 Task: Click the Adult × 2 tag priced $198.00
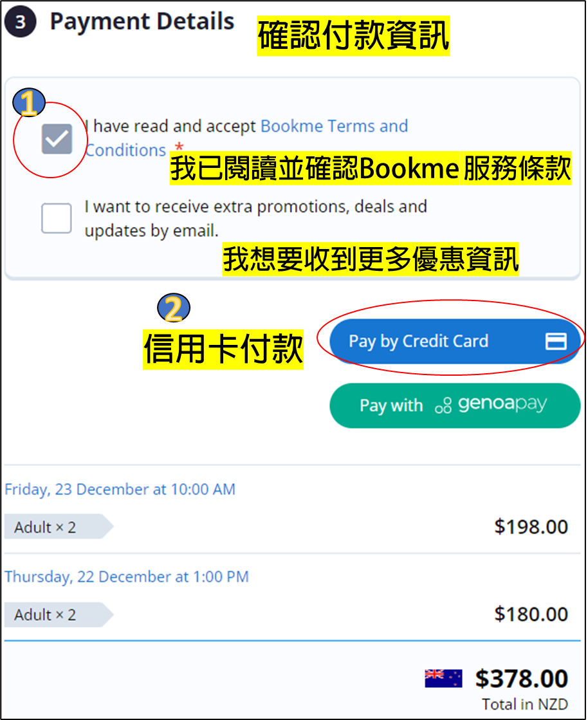pyautogui.click(x=59, y=527)
